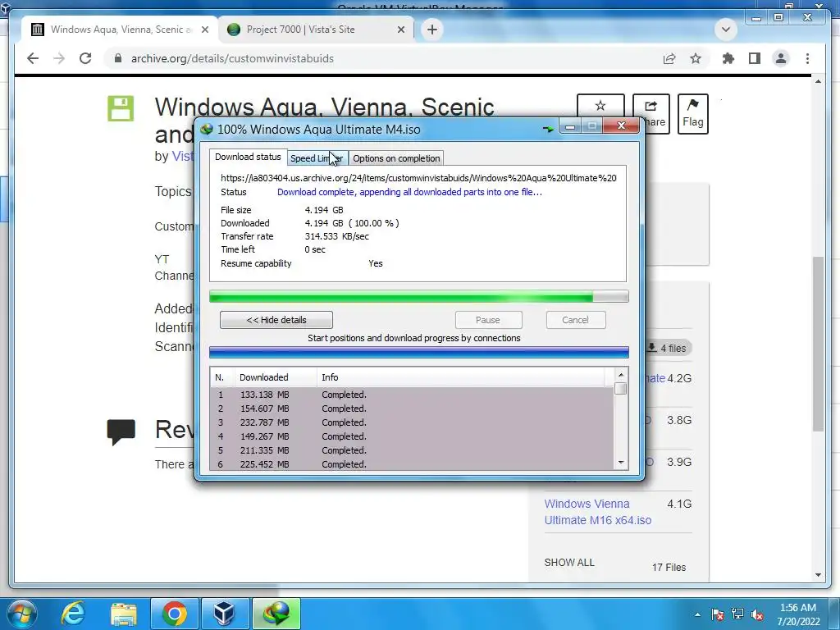This screenshot has width=840, height=630.
Task: Select connection row 5 with 211.335 MB
Action: coord(412,450)
